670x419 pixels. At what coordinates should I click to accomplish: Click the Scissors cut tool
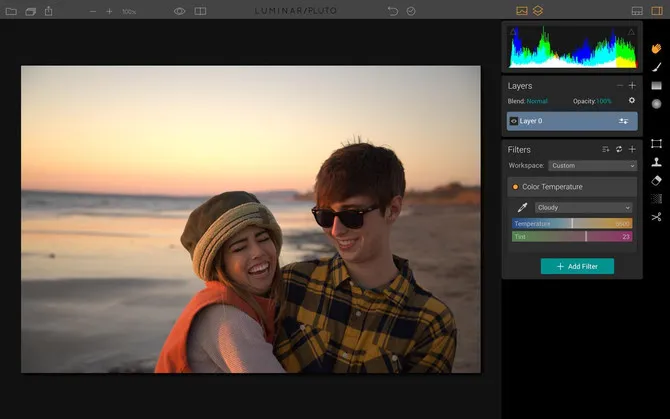pyautogui.click(x=656, y=216)
